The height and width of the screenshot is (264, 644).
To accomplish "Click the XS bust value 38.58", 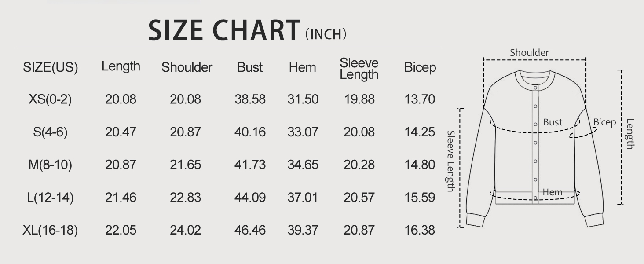I will pyautogui.click(x=250, y=99).
